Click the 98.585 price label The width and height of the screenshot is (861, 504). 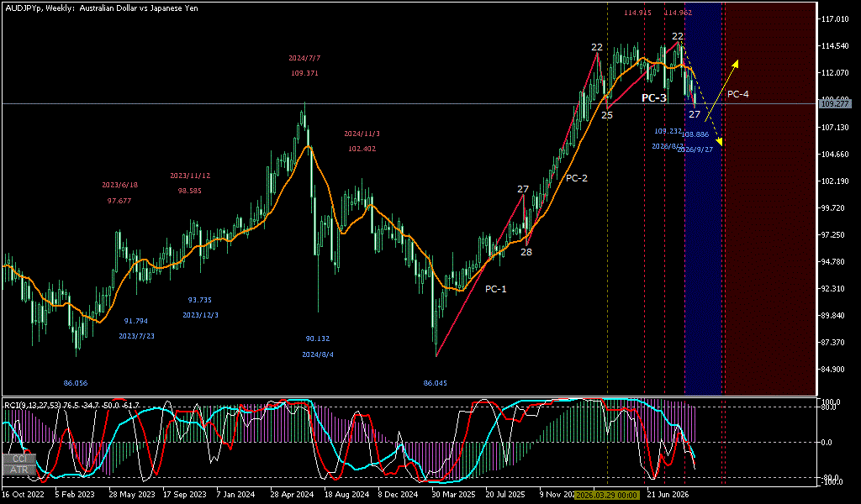pos(189,191)
